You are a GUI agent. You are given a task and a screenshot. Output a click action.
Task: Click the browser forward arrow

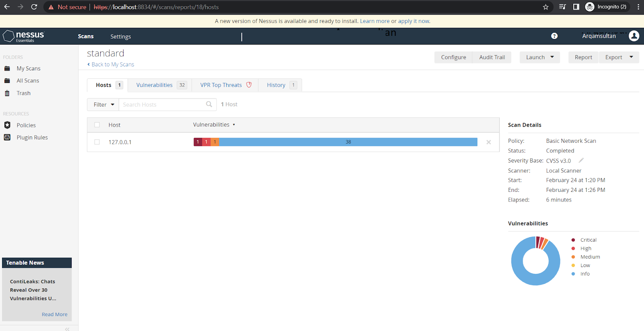(x=21, y=7)
